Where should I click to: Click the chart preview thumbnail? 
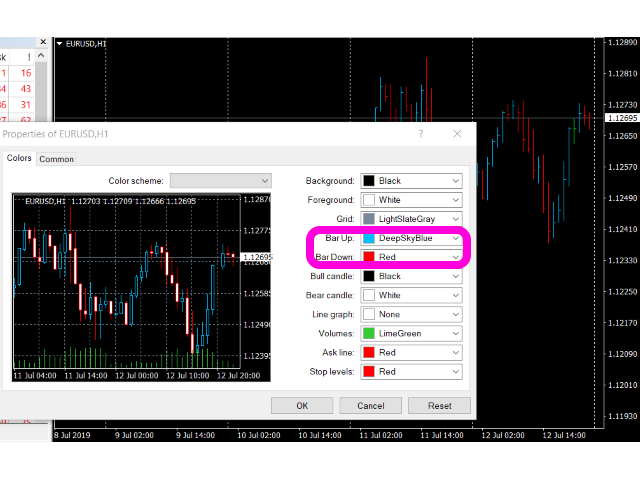pos(141,288)
